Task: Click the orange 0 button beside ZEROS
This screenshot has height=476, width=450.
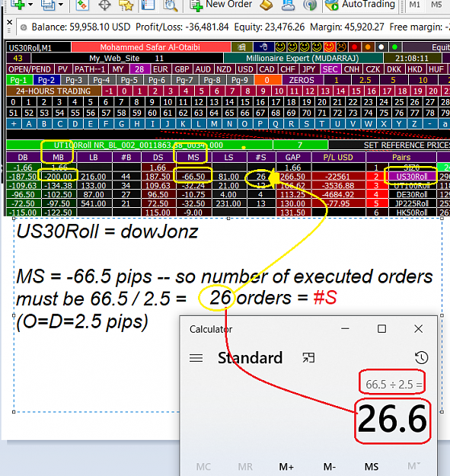Action: pyautogui.click(x=267, y=80)
